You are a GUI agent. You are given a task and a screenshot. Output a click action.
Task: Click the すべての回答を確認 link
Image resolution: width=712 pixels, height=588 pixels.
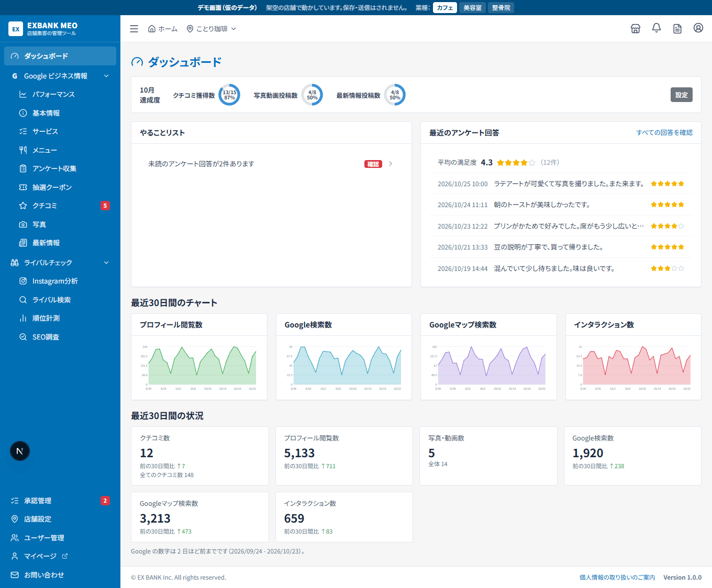tap(664, 132)
